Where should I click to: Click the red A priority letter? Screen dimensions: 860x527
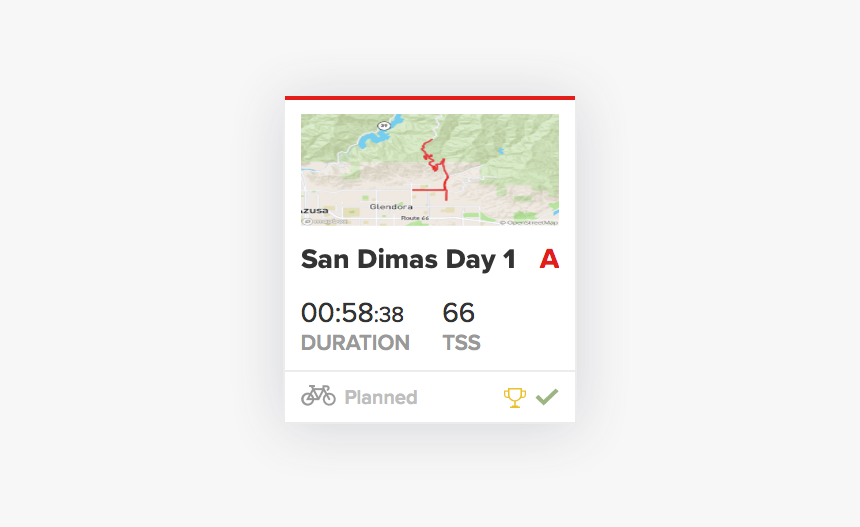[x=549, y=259]
